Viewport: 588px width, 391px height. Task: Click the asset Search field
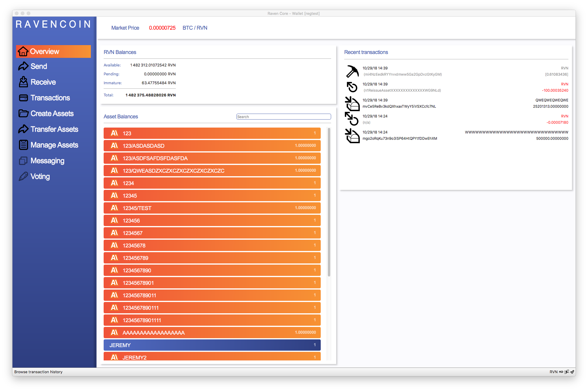tap(283, 117)
